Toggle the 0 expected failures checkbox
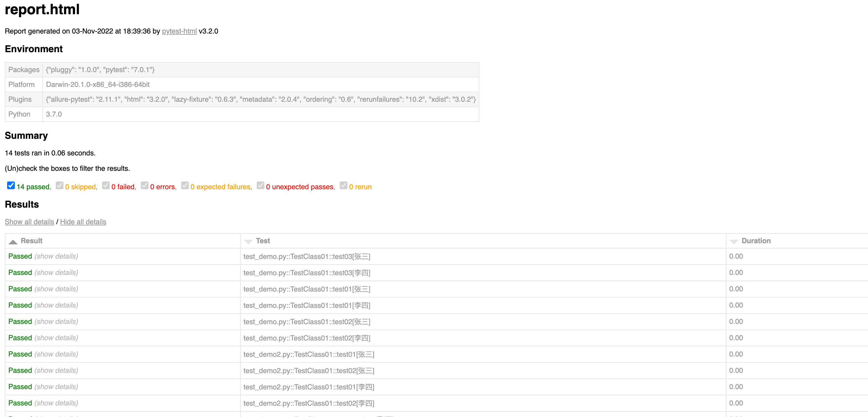868x417 pixels. (185, 185)
